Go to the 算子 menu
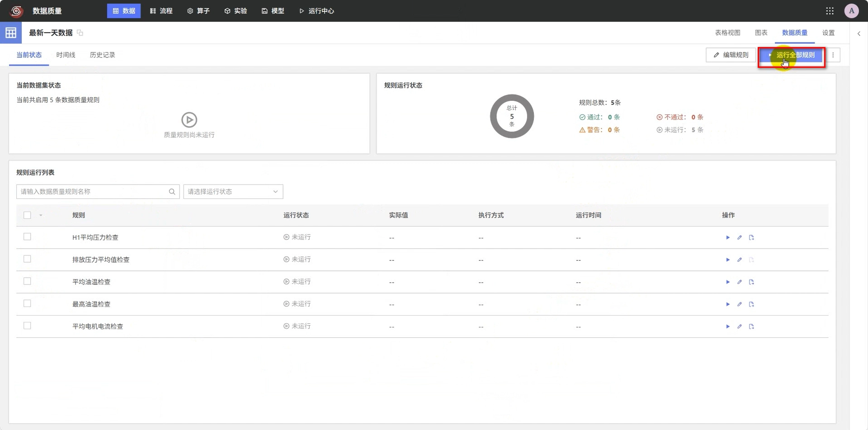 (198, 11)
